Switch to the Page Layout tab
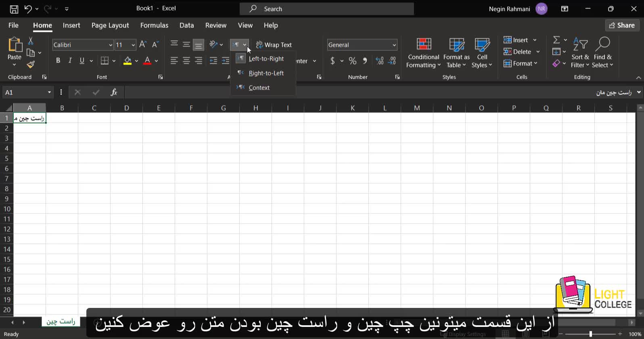 tap(110, 25)
